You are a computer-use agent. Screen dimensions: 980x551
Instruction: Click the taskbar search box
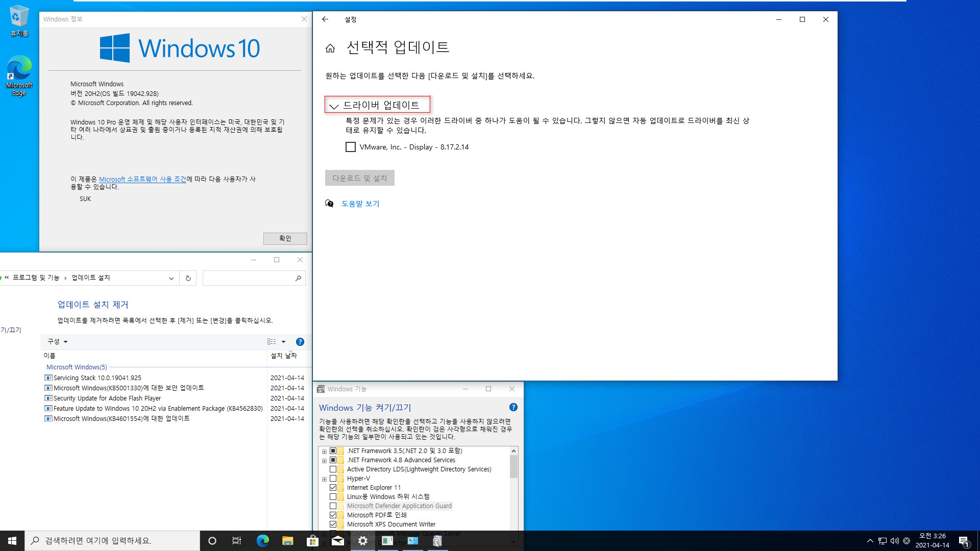pos(112,541)
